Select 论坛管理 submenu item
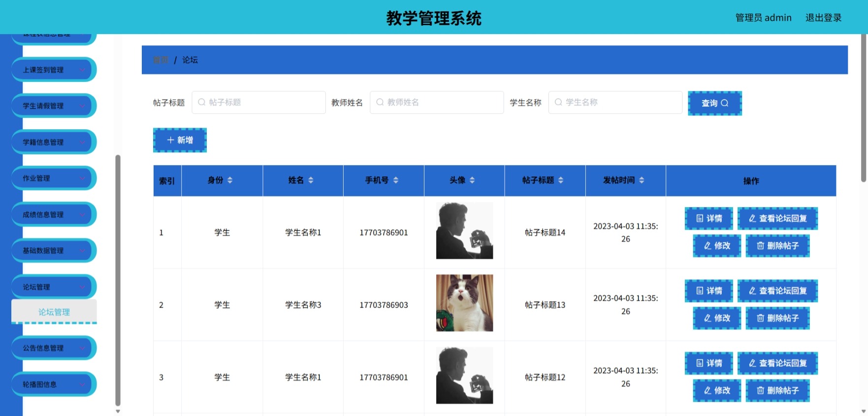The height and width of the screenshot is (416, 868). [x=54, y=312]
